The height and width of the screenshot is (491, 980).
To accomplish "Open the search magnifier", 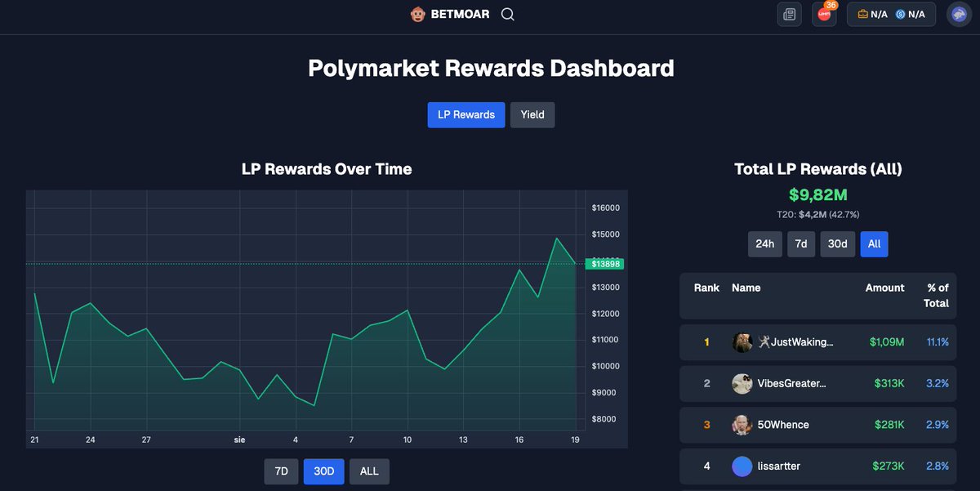I will coord(507,14).
